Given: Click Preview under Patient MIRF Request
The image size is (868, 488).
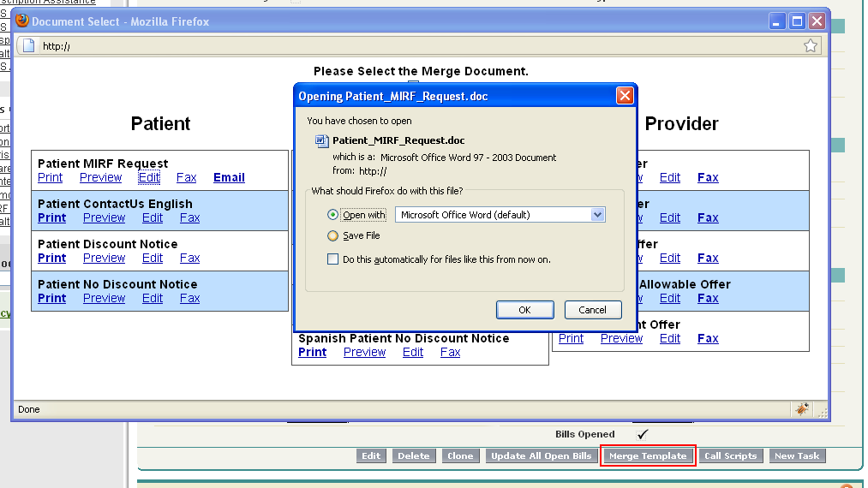Looking at the screenshot, I should (100, 177).
